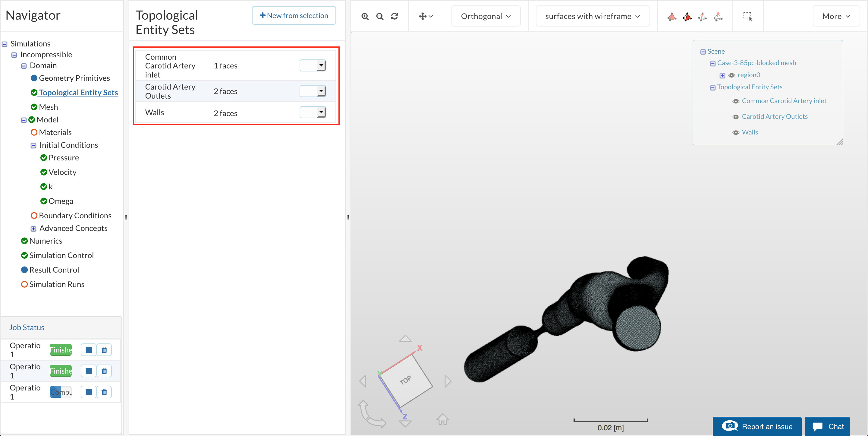This screenshot has width=868, height=436.
Task: Click the zoom out magnifier icon
Action: click(380, 16)
